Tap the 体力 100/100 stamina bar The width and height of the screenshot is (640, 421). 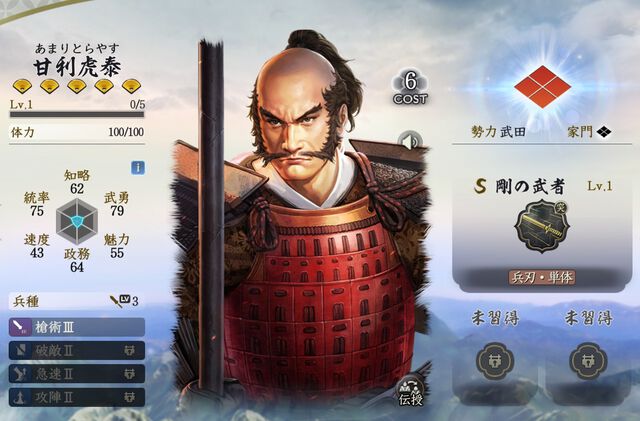77,132
